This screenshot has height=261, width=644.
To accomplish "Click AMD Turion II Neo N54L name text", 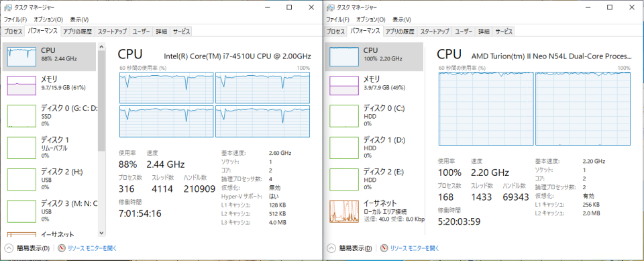I will coord(551,56).
